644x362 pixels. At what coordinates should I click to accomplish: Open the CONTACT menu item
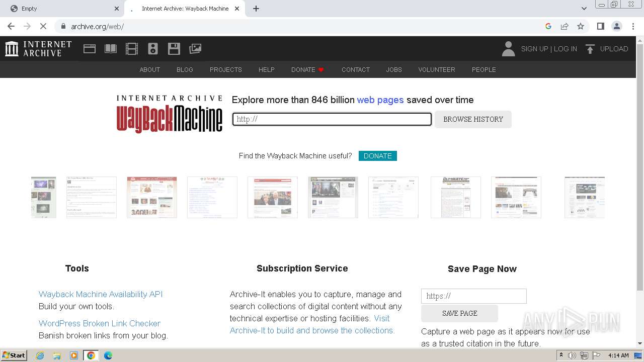point(356,69)
